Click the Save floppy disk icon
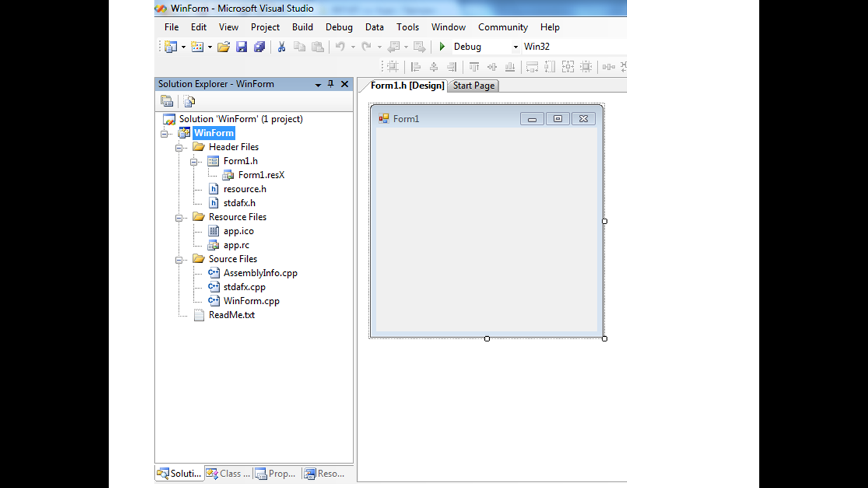The width and height of the screenshot is (868, 488). [x=241, y=46]
